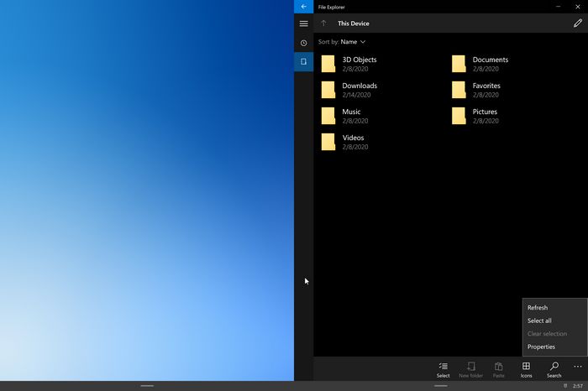Open the 3D Objects folder
Screen dimensions: 588x391
[359, 64]
